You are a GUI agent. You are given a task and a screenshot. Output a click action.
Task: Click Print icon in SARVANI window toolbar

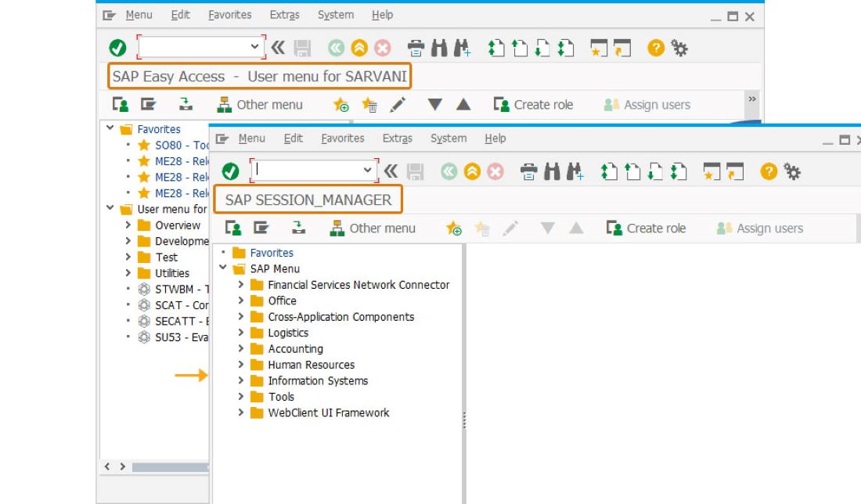click(x=416, y=49)
